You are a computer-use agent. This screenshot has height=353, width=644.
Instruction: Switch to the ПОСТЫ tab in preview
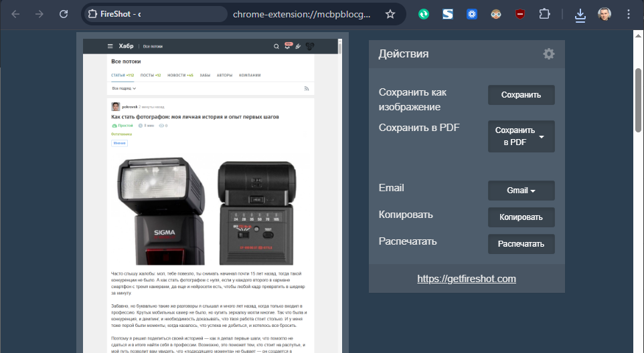(151, 76)
